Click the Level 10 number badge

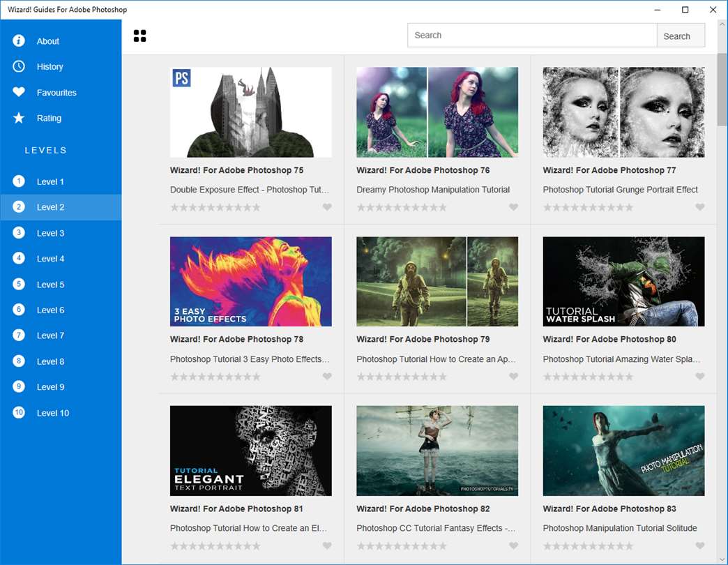coord(19,412)
